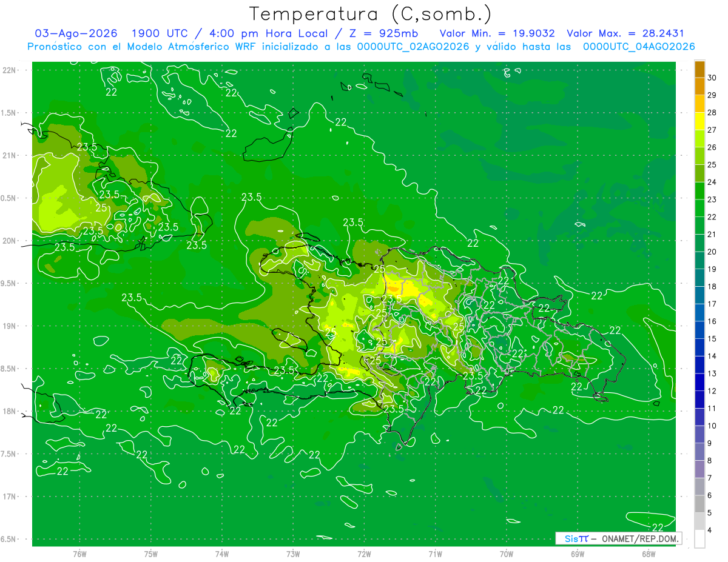Click the purple swatch between 7 and 8
This screenshot has height=562, width=728.
(699, 469)
